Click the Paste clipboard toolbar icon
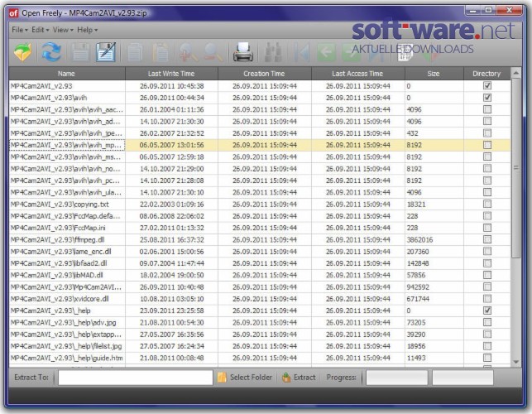532x414 pixels. tap(161, 52)
